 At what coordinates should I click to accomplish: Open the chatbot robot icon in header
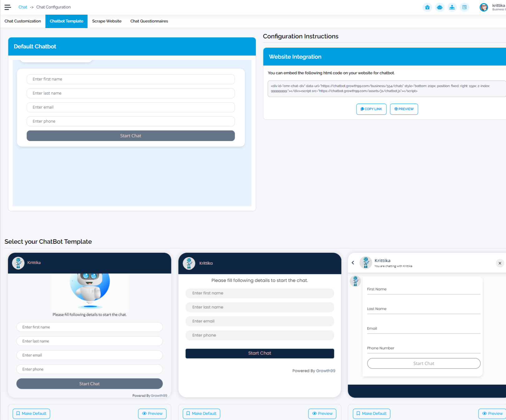(440, 7)
